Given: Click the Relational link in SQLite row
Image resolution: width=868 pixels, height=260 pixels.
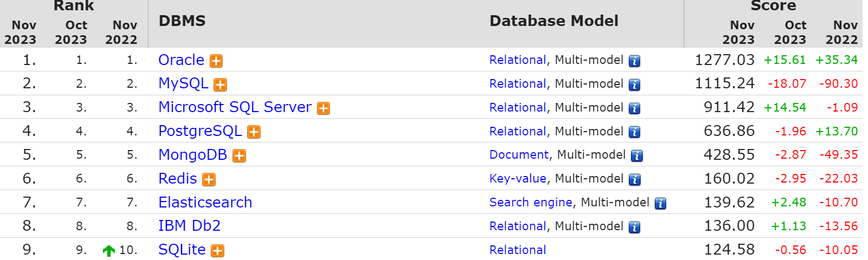Looking at the screenshot, I should point(517,250).
